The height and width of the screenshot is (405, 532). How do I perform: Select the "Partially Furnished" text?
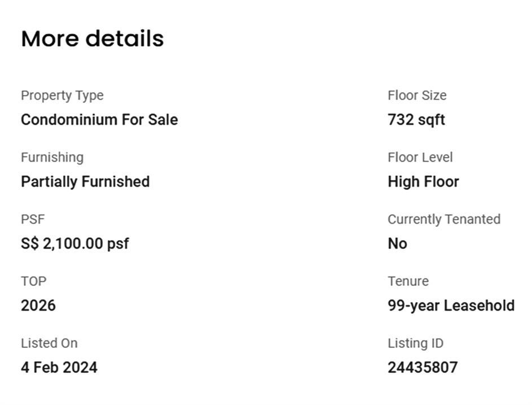[x=85, y=182]
